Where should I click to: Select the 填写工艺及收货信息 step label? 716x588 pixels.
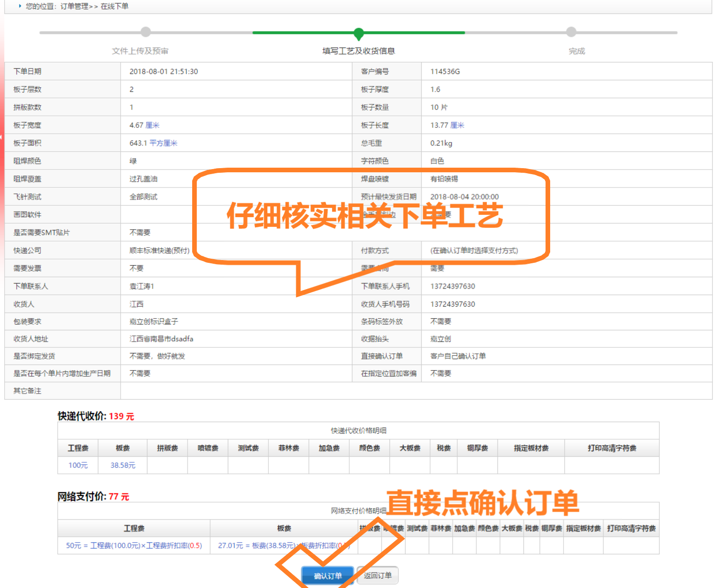(x=358, y=51)
